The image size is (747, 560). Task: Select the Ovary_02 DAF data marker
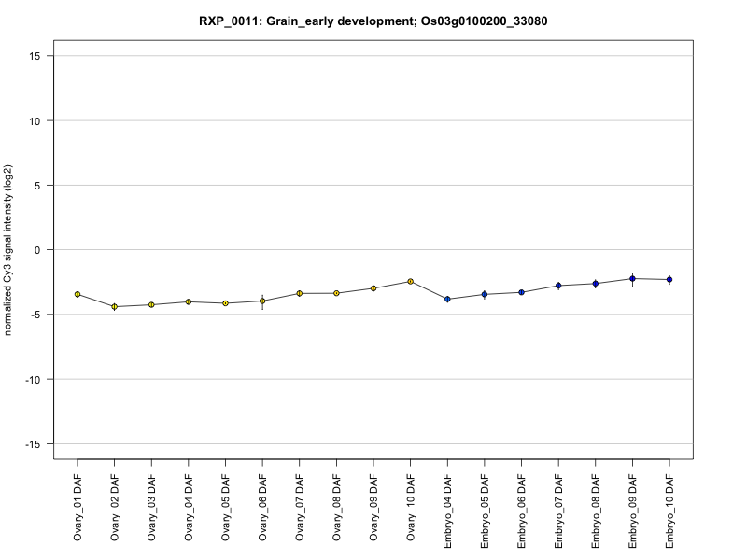coord(114,307)
